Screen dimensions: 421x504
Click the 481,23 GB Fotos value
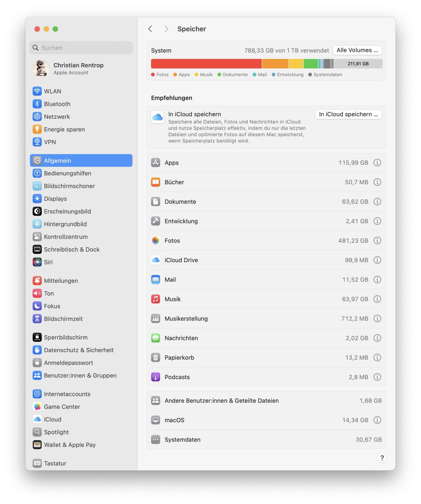click(353, 240)
